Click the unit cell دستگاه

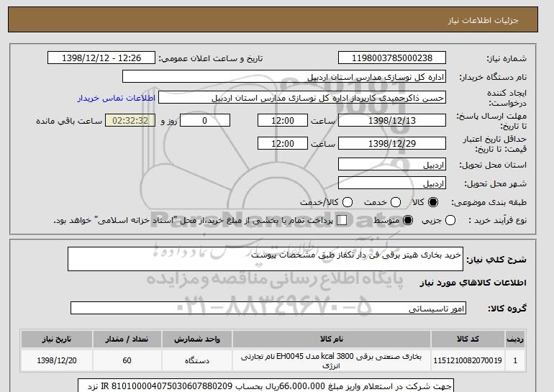point(197,360)
